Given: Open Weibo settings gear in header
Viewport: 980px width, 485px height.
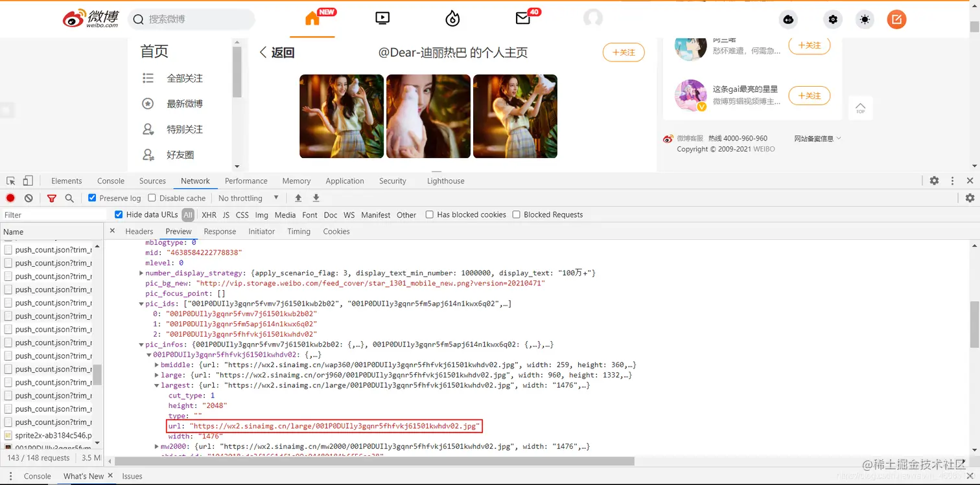Looking at the screenshot, I should tap(833, 19).
